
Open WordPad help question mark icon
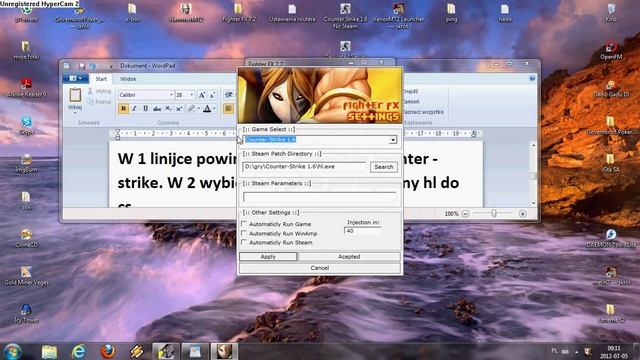coord(532,78)
